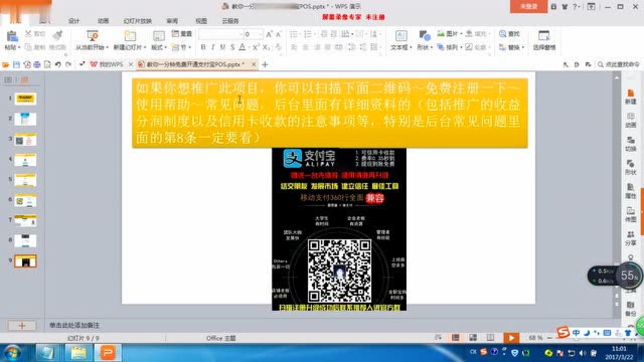Select slide 3 thumbnail

pos(25,140)
